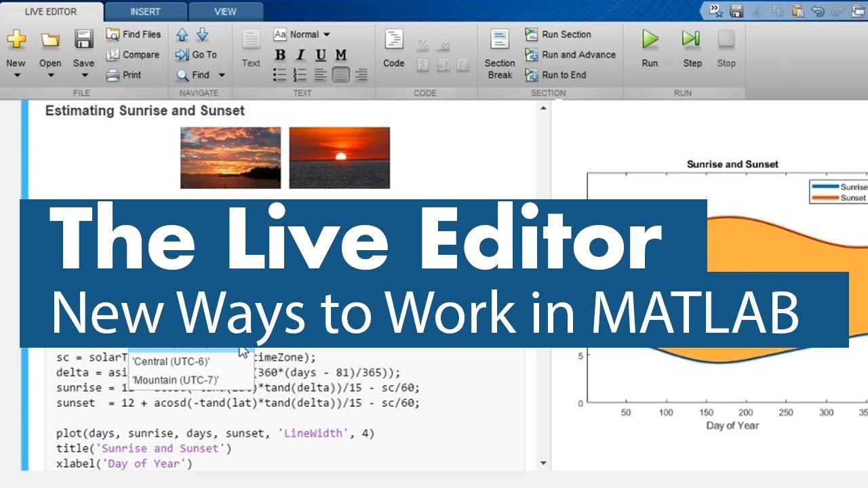This screenshot has height=488, width=868.
Task: Toggle center text alignment
Action: 341,75
